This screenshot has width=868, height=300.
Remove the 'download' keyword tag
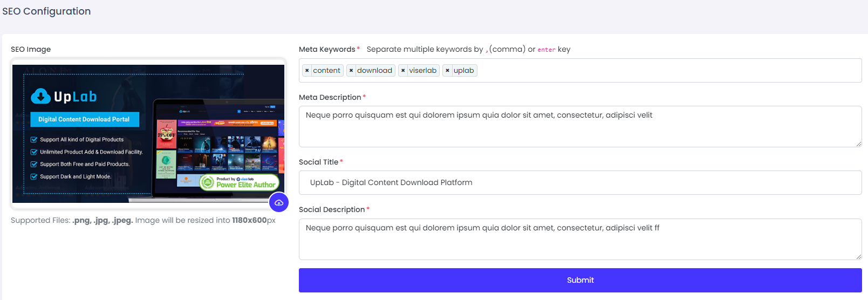(351, 71)
